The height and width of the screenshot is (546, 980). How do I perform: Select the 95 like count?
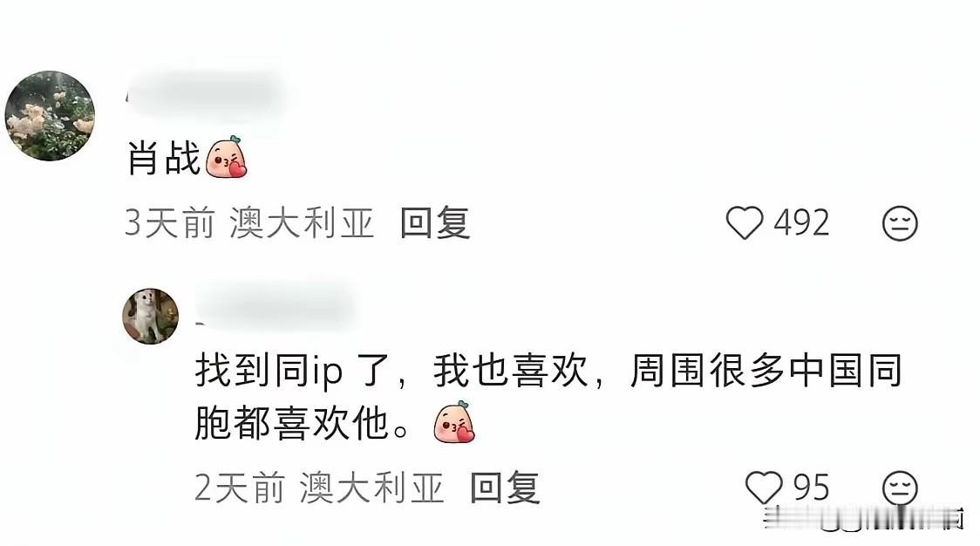(x=811, y=488)
